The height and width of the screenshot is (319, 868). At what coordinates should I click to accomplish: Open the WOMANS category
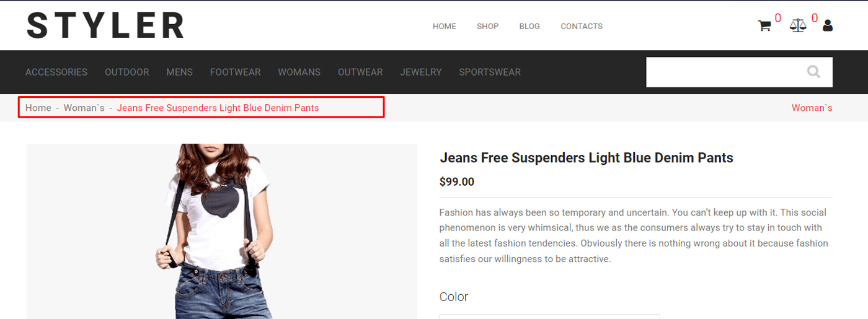click(x=299, y=72)
